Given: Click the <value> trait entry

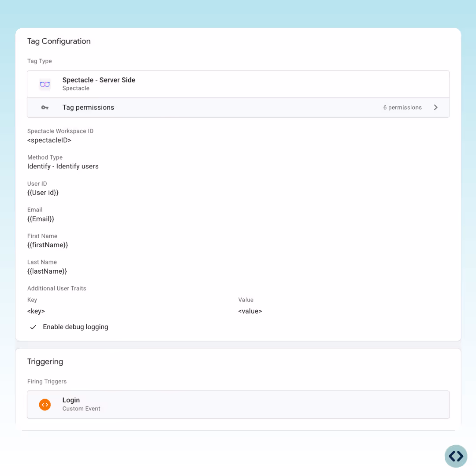Looking at the screenshot, I should coord(250,311).
